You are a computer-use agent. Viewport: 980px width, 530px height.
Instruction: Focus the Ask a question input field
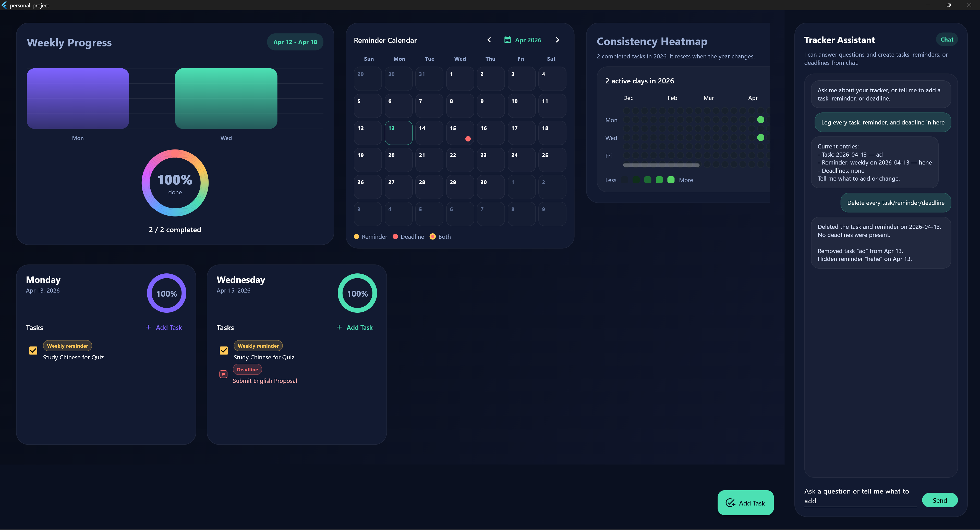click(x=860, y=496)
